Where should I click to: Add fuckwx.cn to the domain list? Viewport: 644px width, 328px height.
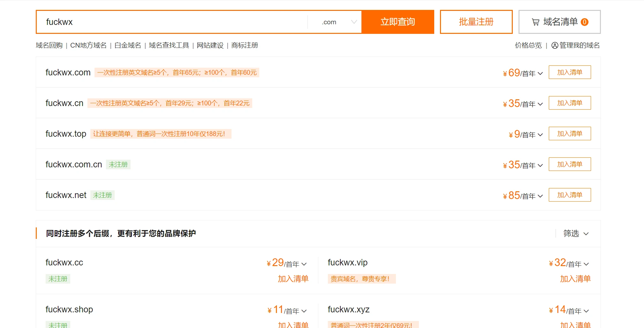[570, 103]
